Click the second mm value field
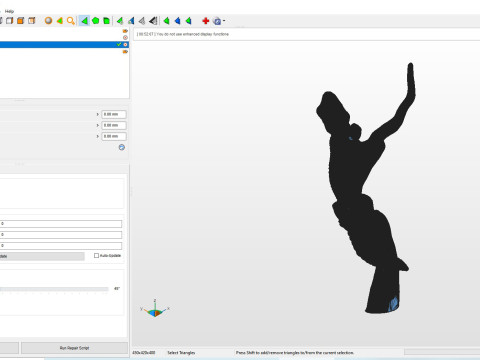 tap(114, 125)
